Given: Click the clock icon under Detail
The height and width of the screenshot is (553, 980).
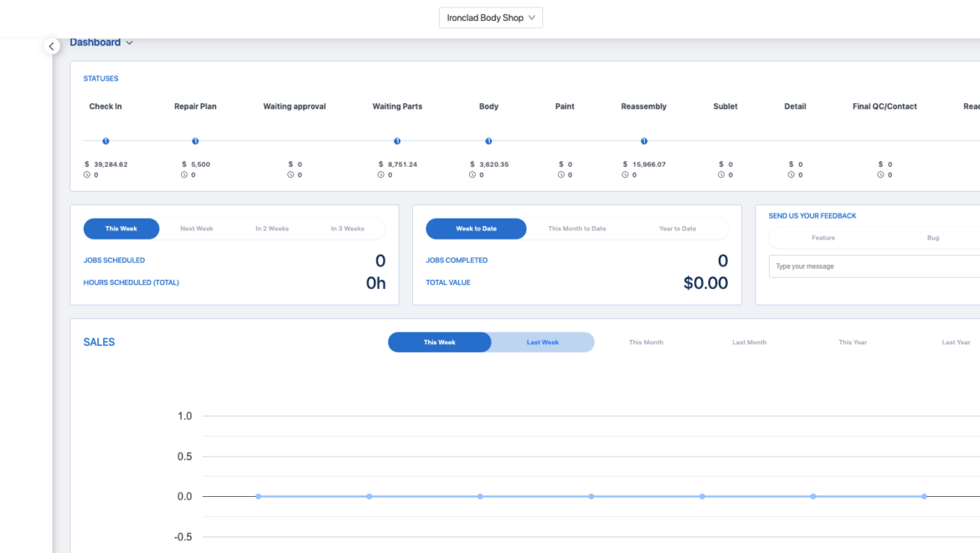Looking at the screenshot, I should tap(792, 175).
